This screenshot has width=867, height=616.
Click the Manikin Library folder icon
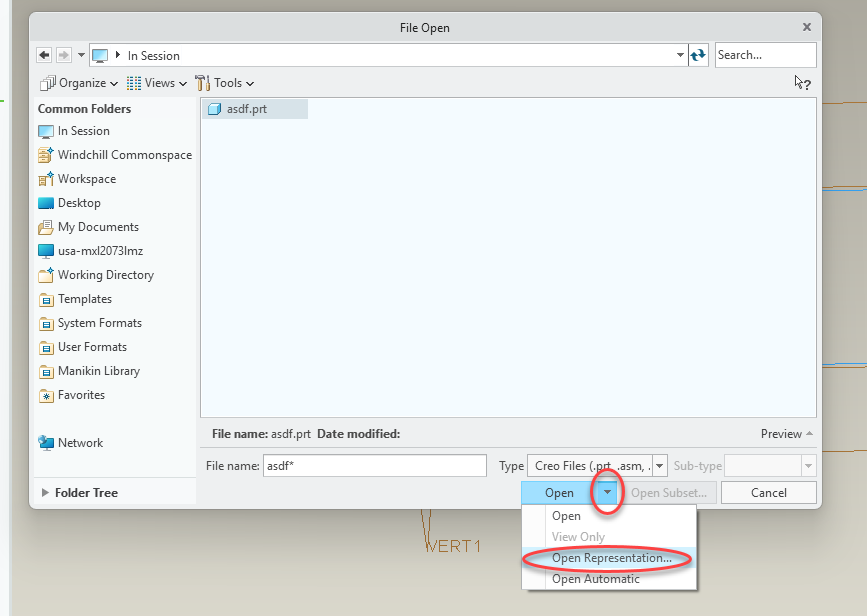[46, 372]
